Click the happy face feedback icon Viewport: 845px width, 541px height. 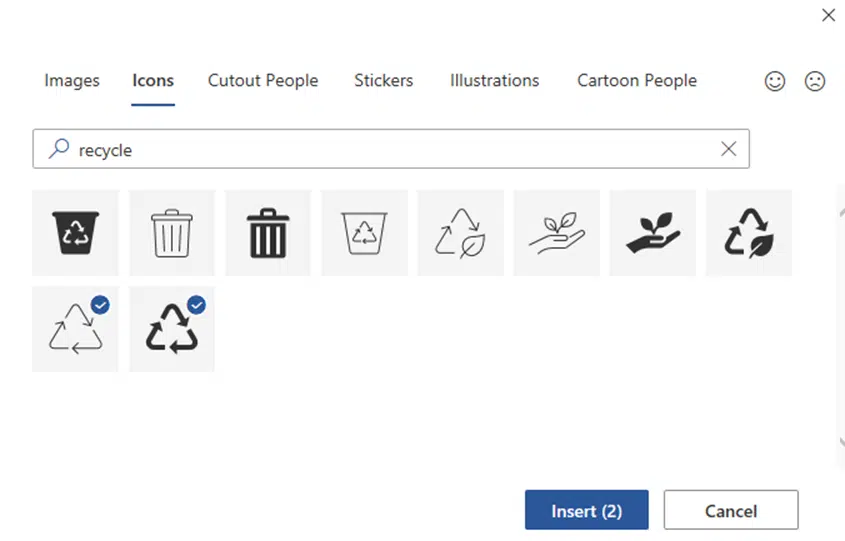pos(775,81)
